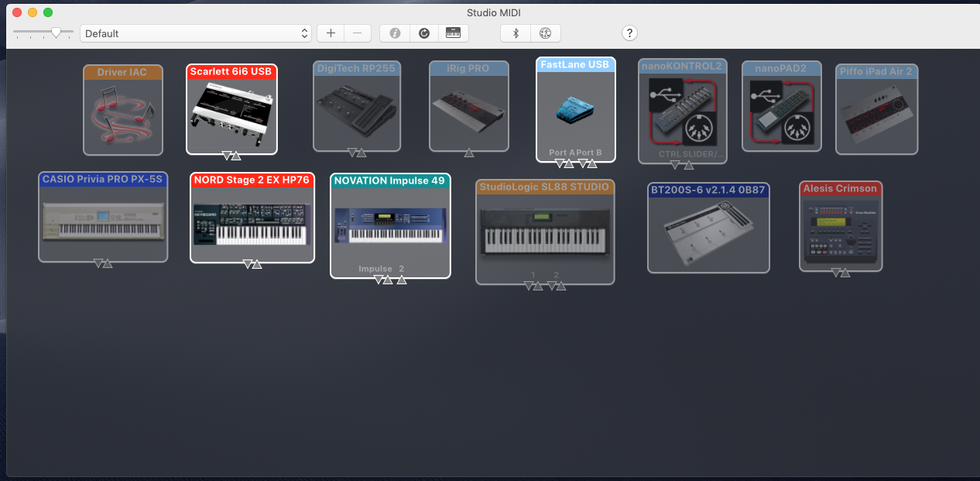Click the FastLane Port A connector arrows
Viewport: 980px width, 481px height.
pyautogui.click(x=564, y=163)
